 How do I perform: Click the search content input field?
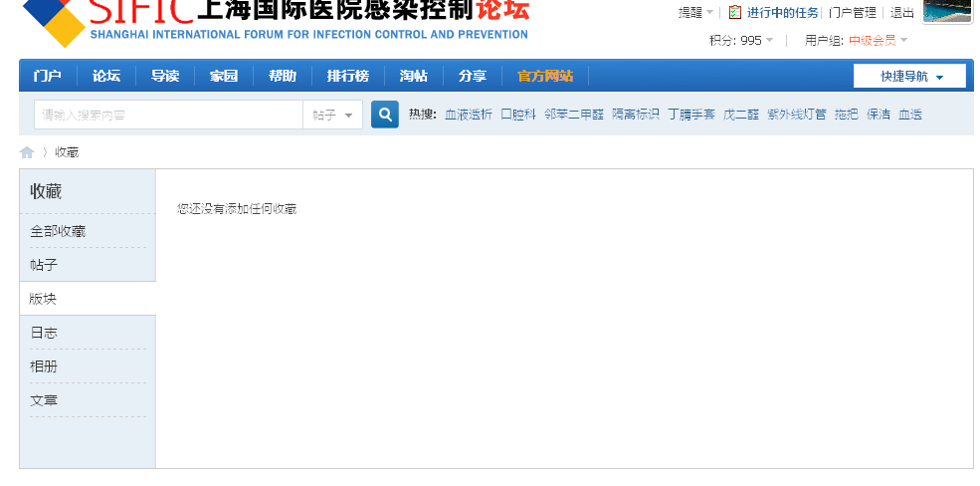168,115
